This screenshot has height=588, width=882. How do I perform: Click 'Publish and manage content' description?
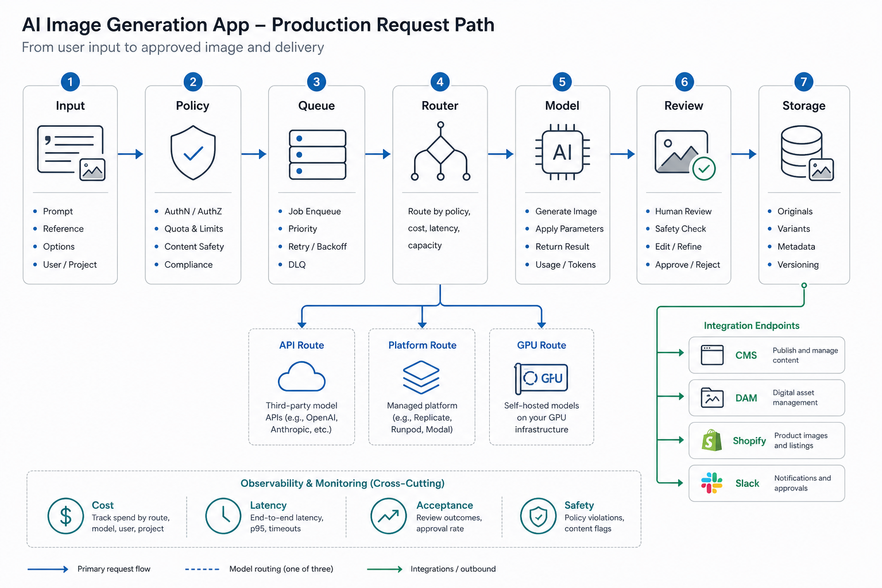pos(805,355)
